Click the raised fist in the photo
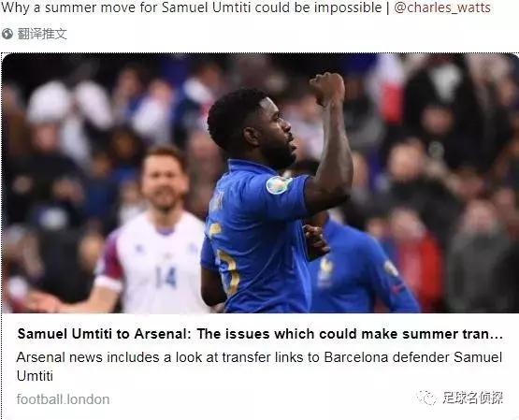Viewport: 519px width, 420px height. click(x=327, y=88)
